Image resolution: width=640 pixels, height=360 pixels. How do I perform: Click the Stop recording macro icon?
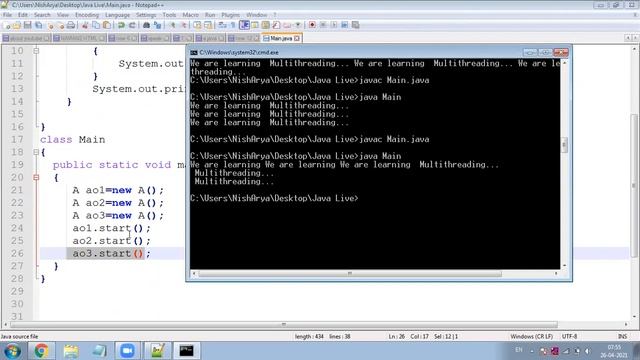coord(323,25)
